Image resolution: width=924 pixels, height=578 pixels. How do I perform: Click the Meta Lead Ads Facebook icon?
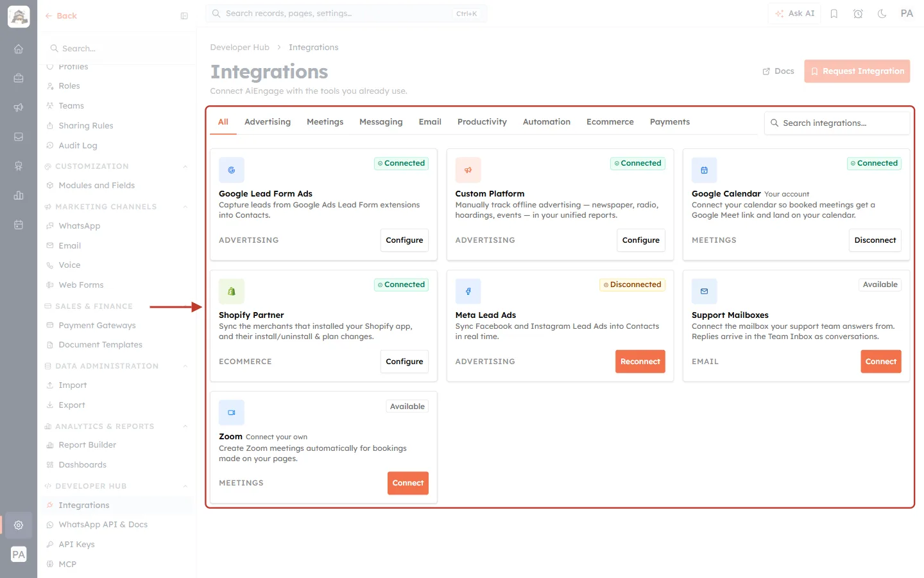[x=468, y=292]
